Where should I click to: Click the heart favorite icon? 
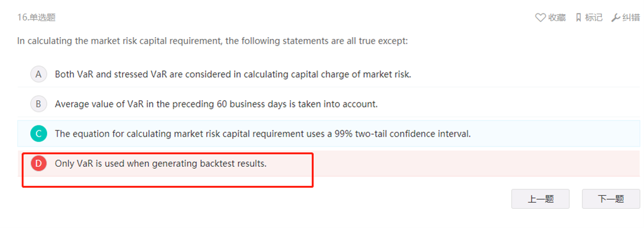pyautogui.click(x=541, y=18)
